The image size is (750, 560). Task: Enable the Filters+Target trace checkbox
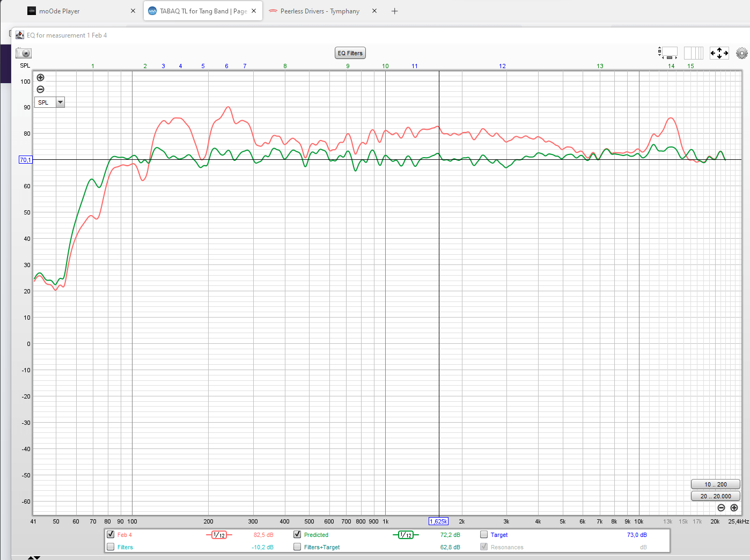(x=297, y=547)
